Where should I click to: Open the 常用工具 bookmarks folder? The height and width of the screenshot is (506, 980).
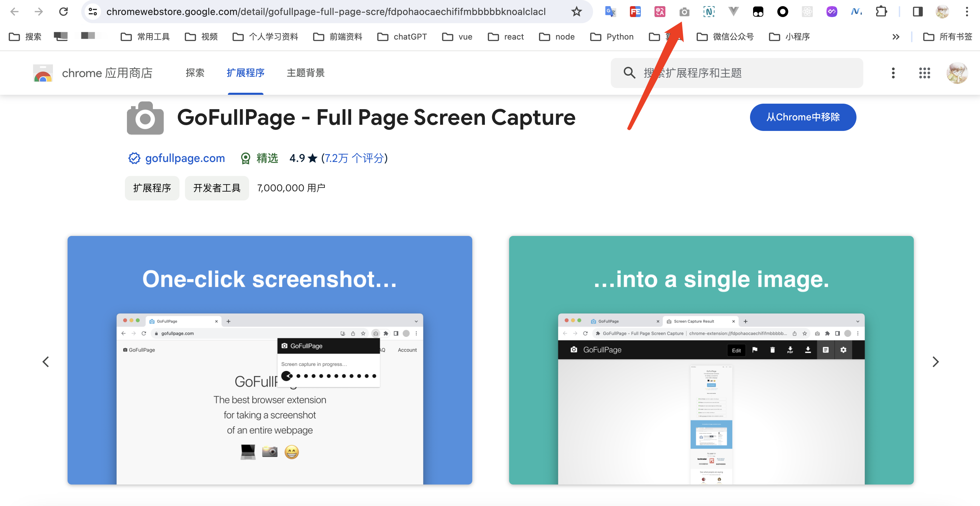click(x=145, y=36)
